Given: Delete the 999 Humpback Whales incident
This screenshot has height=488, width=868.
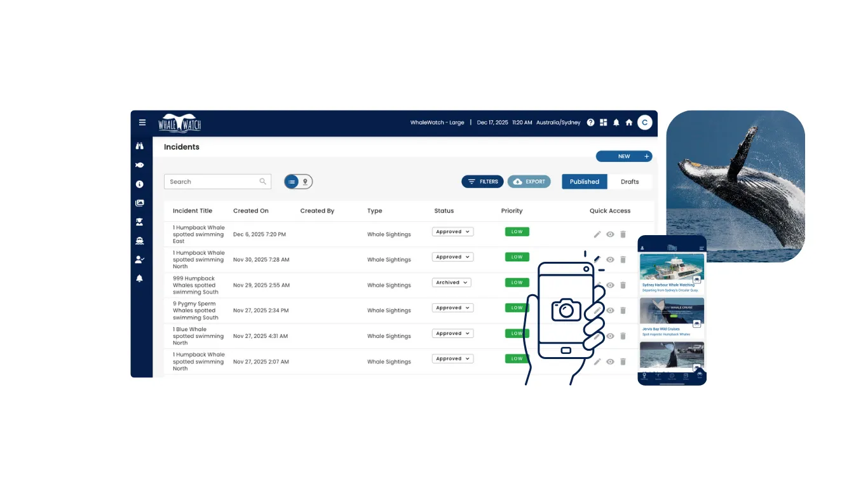Looking at the screenshot, I should 623,285.
